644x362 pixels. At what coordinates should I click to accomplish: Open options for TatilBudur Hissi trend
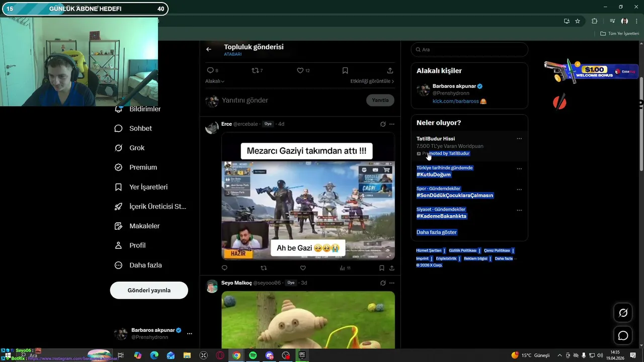(519, 139)
